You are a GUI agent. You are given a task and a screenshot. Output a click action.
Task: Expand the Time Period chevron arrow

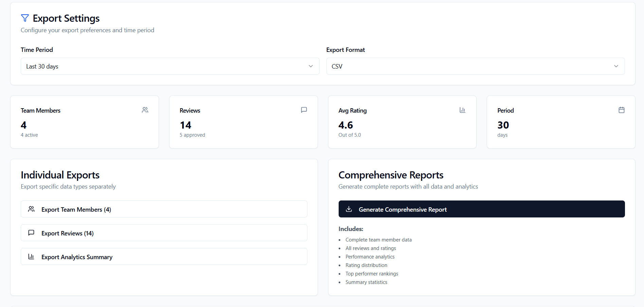coord(310,66)
